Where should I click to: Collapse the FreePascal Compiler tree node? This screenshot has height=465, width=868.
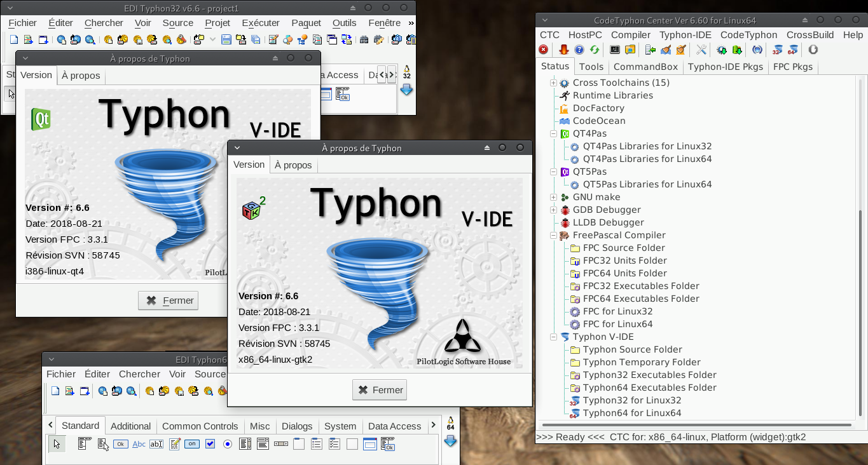coord(553,235)
